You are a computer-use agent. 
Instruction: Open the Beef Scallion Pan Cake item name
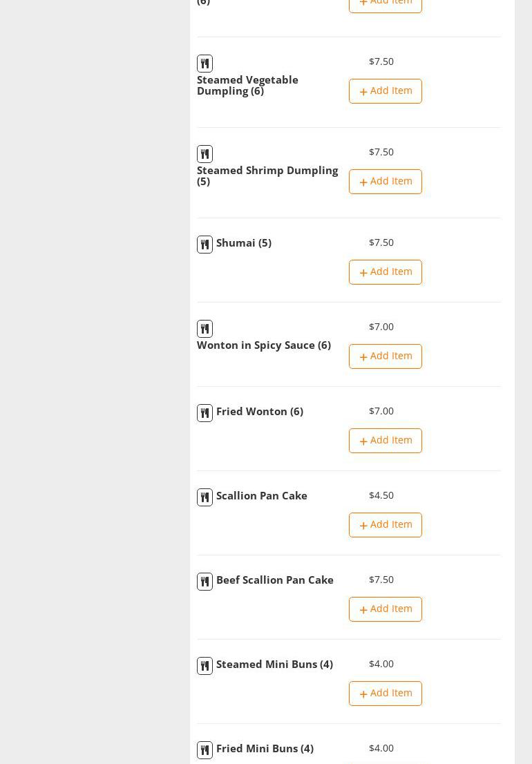pyautogui.click(x=274, y=580)
